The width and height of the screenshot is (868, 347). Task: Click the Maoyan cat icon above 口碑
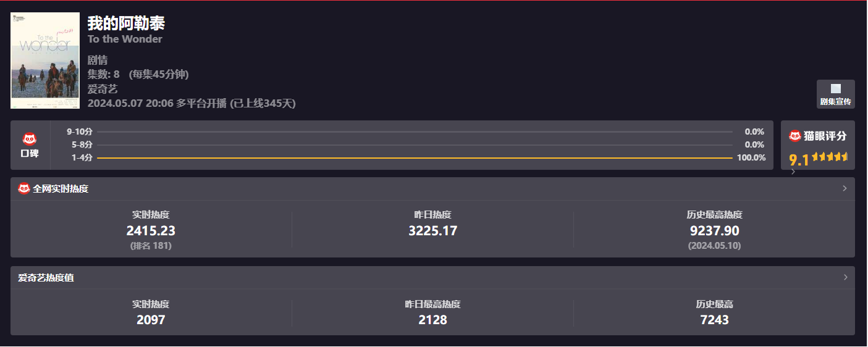click(x=30, y=139)
